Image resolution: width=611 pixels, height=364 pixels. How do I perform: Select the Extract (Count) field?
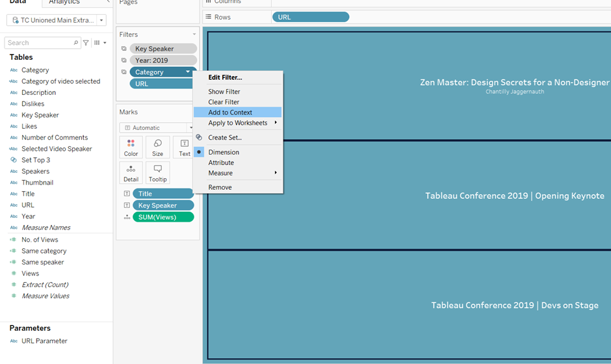[x=45, y=285]
